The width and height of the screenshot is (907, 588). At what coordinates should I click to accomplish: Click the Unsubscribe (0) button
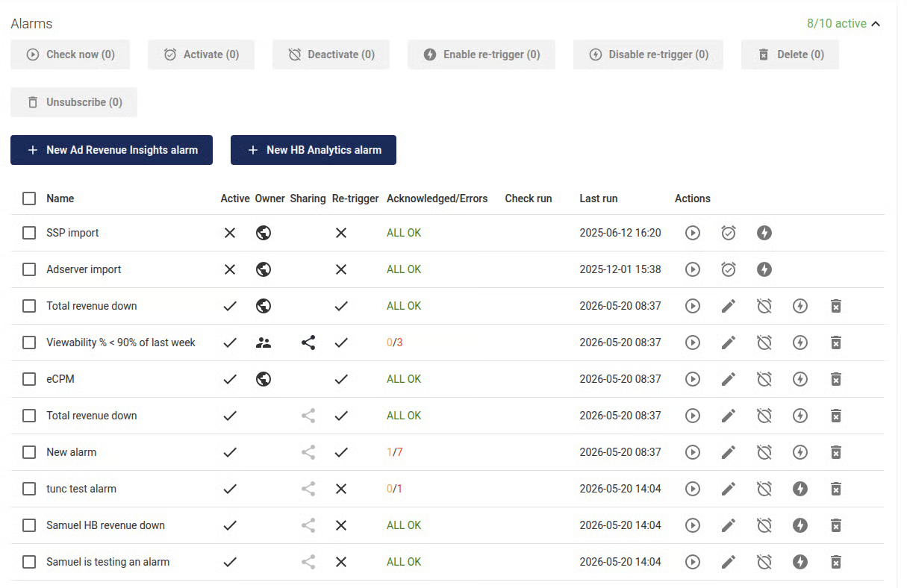74,102
